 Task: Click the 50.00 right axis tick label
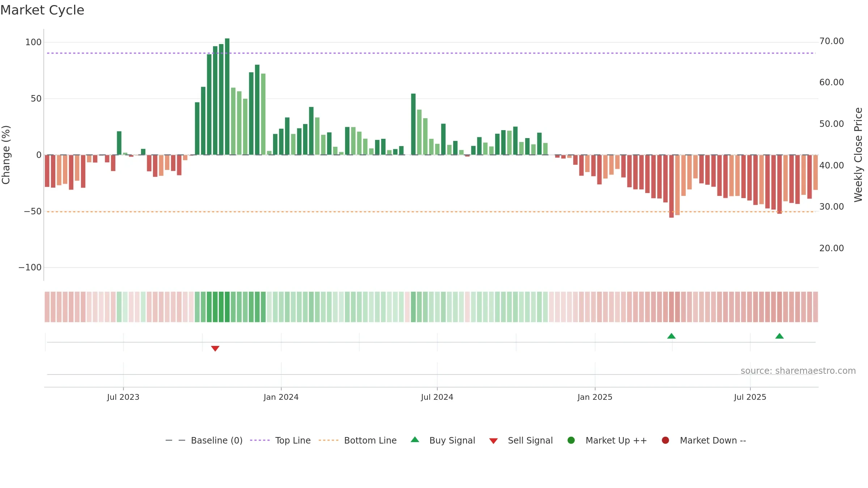tap(831, 124)
